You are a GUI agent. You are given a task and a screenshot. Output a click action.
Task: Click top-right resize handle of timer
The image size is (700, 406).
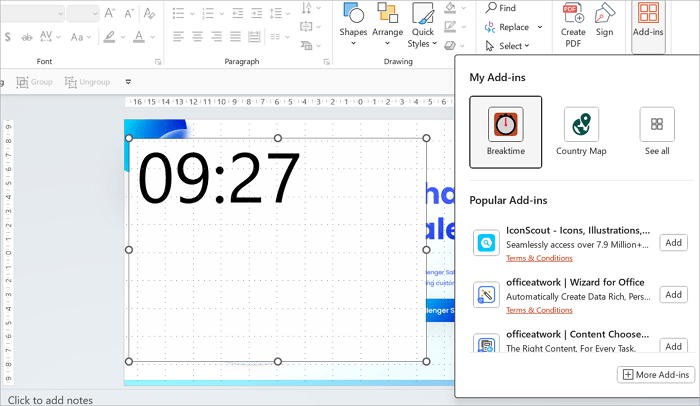tap(426, 138)
